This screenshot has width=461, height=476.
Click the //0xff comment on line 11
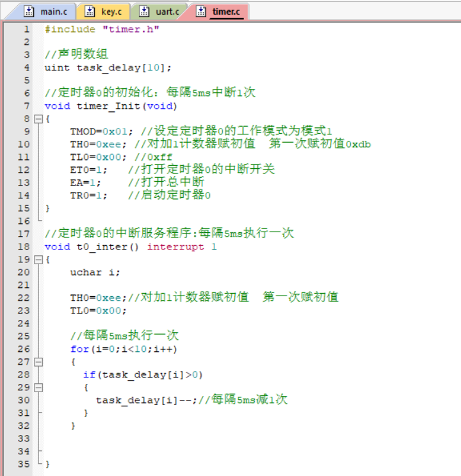tap(153, 157)
